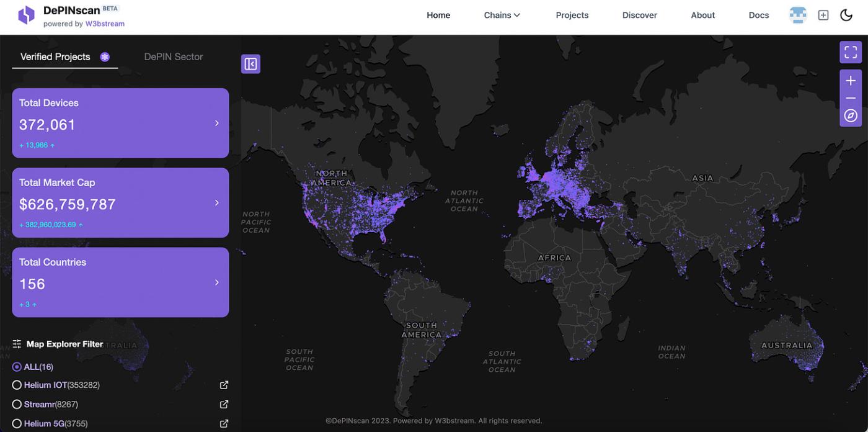Expand the Total Market Cap card
Screen dimensions: 868x432
pyautogui.click(x=216, y=203)
